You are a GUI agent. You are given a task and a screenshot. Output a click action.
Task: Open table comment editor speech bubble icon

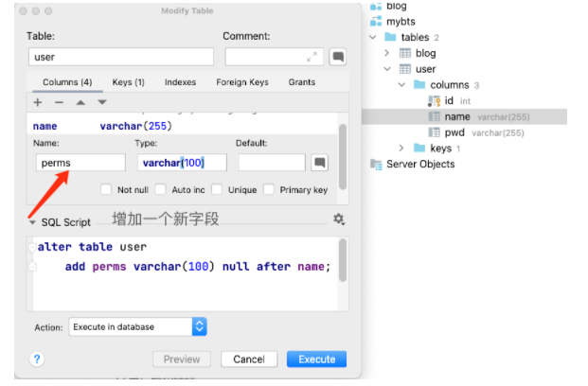point(337,57)
